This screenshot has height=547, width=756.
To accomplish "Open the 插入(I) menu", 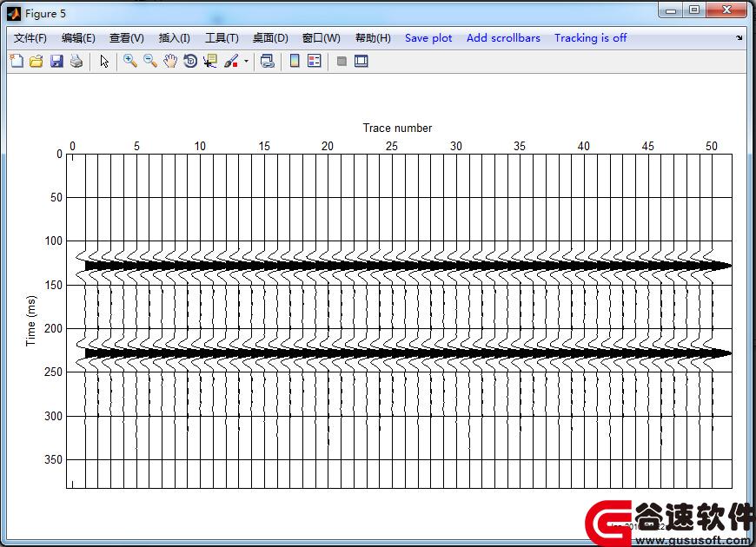I will click(x=174, y=38).
